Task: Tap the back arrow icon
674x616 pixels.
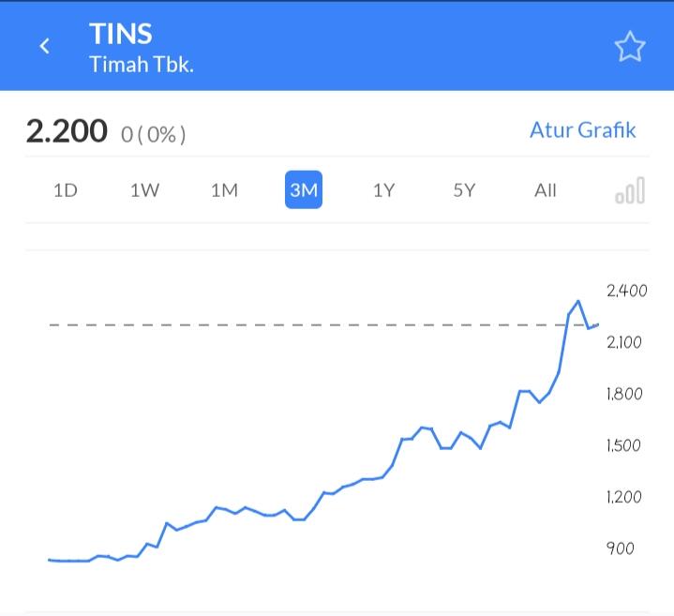Action: click(44, 46)
